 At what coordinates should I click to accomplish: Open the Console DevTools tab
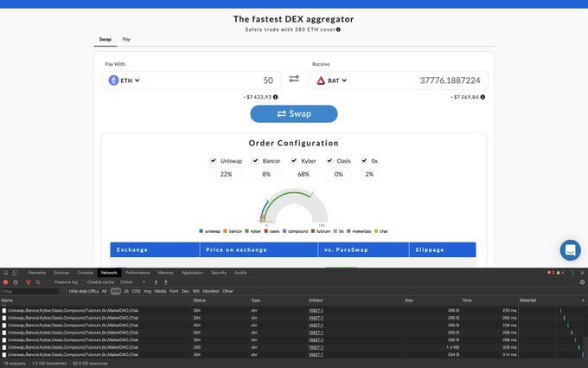tap(85, 273)
